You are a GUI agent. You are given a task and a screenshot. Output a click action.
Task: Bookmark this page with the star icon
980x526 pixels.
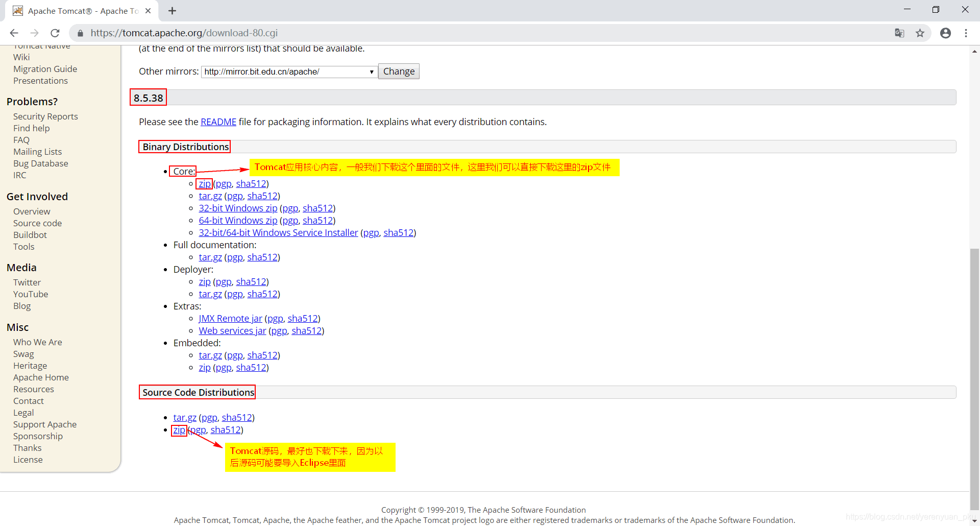coord(920,33)
